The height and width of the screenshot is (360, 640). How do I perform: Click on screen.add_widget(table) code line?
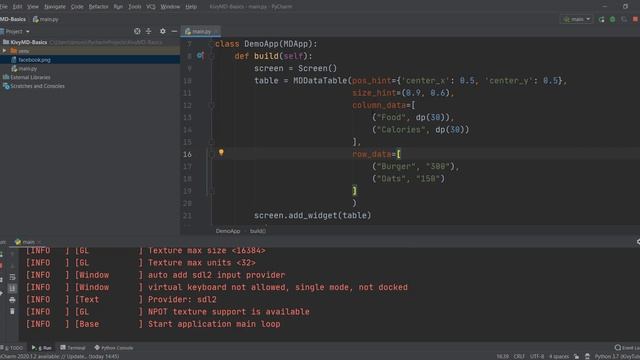click(x=313, y=215)
